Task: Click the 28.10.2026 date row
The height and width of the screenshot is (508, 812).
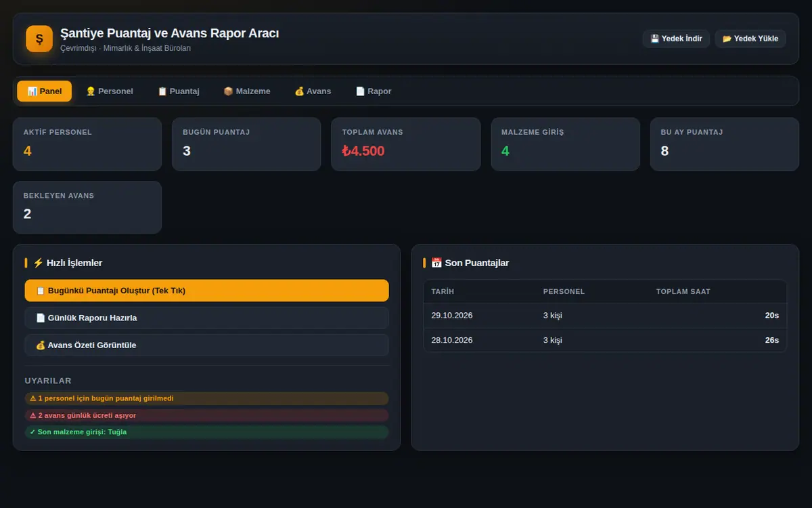Action: pos(605,340)
